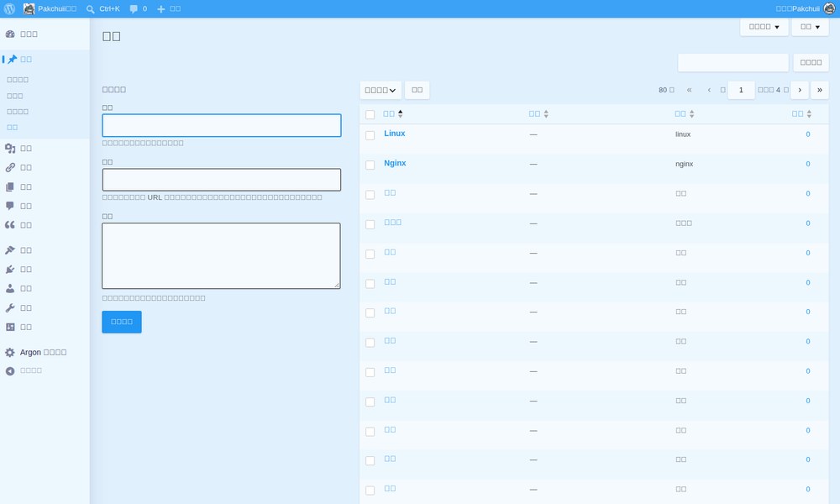Open the WordPress logo menu
Image resolution: width=840 pixels, height=504 pixels.
(x=9, y=8)
